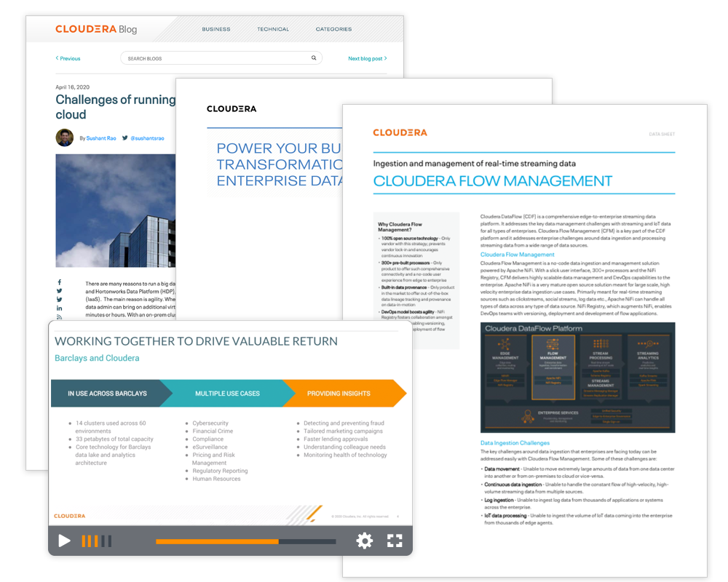This screenshot has height=582, width=728.
Task: Click the 'April 16, 2020' post date
Action: pos(72,87)
